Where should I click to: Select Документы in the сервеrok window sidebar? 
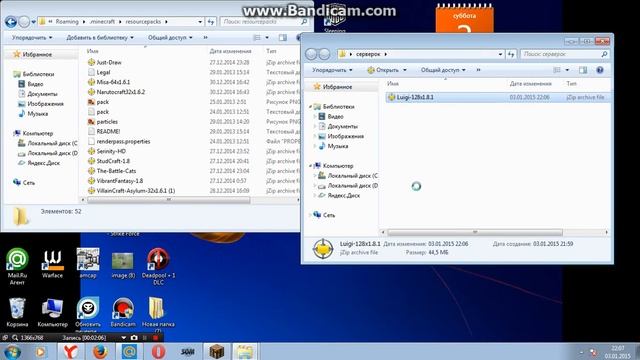click(x=342, y=127)
